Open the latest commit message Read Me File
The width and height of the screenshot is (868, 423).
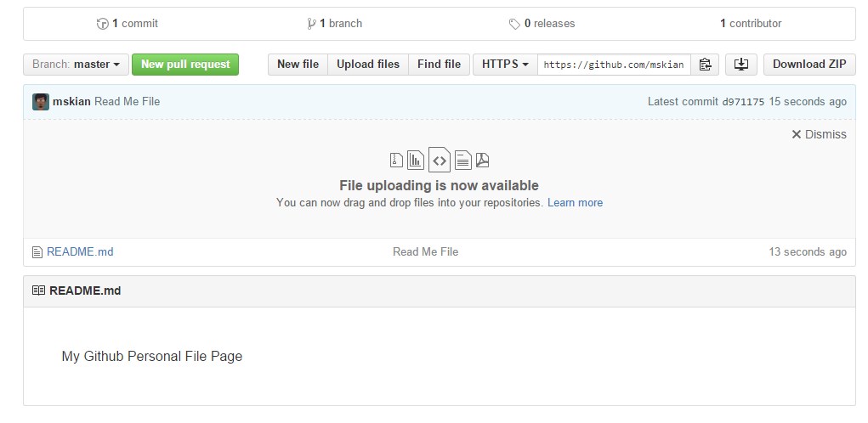[x=128, y=102]
